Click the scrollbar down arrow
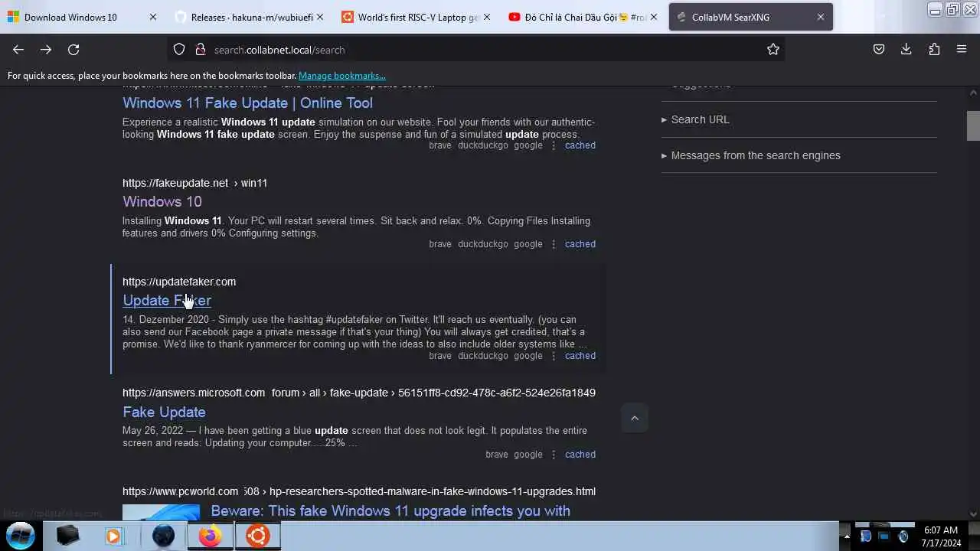 coord(973,514)
